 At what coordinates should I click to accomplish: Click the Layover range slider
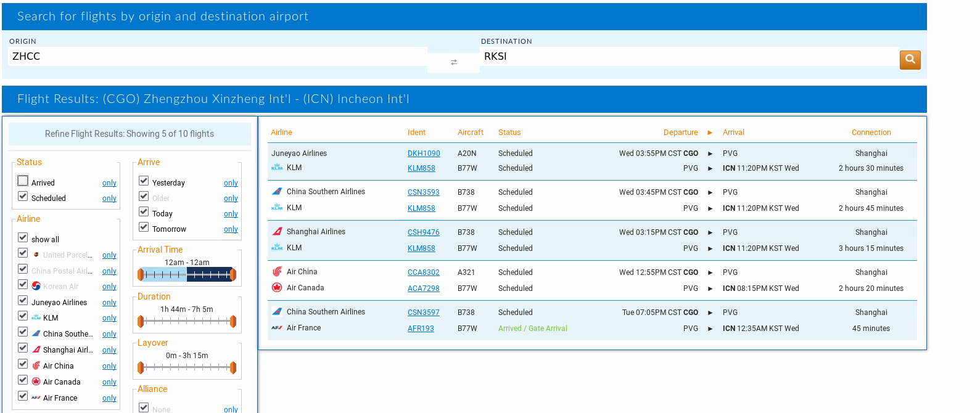187,367
